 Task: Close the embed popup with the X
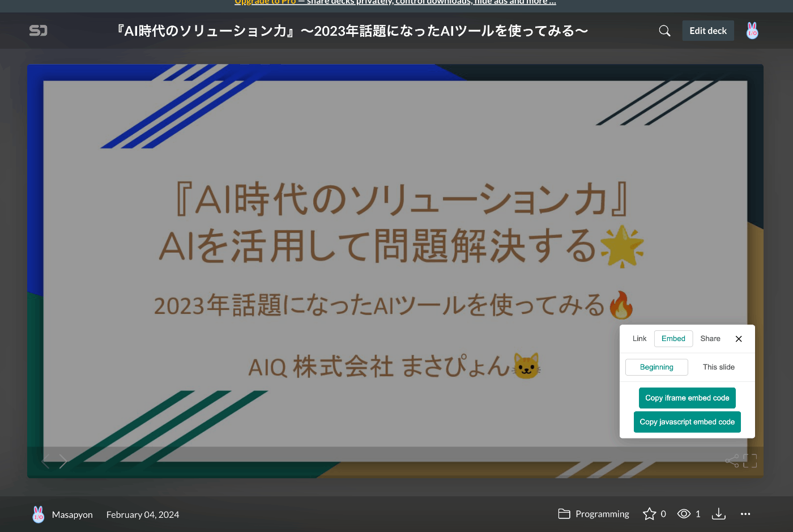click(739, 338)
